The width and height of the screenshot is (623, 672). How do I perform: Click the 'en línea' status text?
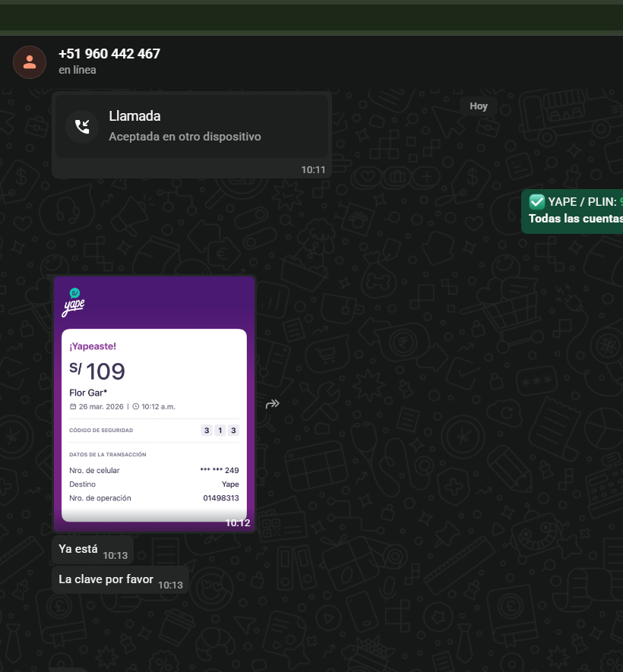[77, 70]
